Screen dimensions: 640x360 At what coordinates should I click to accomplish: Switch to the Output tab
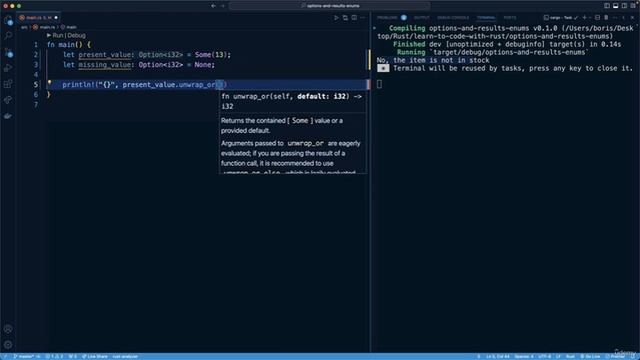[x=422, y=18]
